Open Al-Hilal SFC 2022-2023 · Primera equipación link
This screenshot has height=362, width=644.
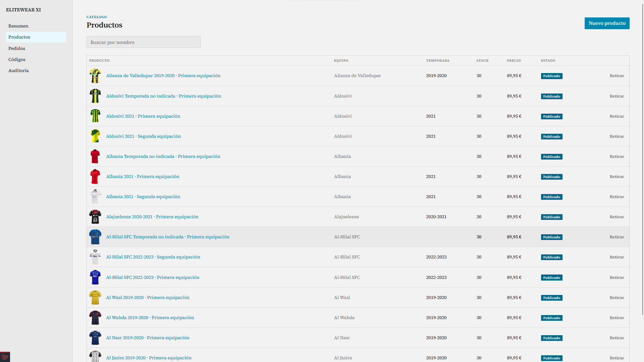153,277
